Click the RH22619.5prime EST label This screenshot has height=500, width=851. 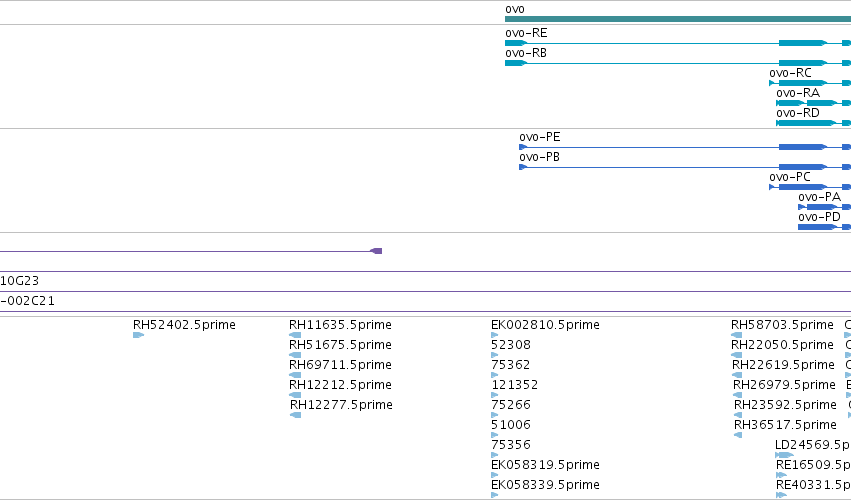783,365
